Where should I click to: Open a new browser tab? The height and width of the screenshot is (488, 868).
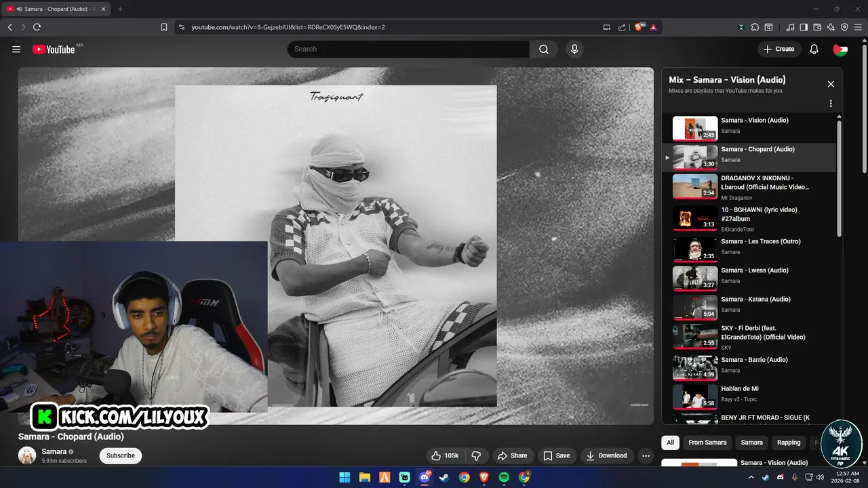tap(120, 9)
